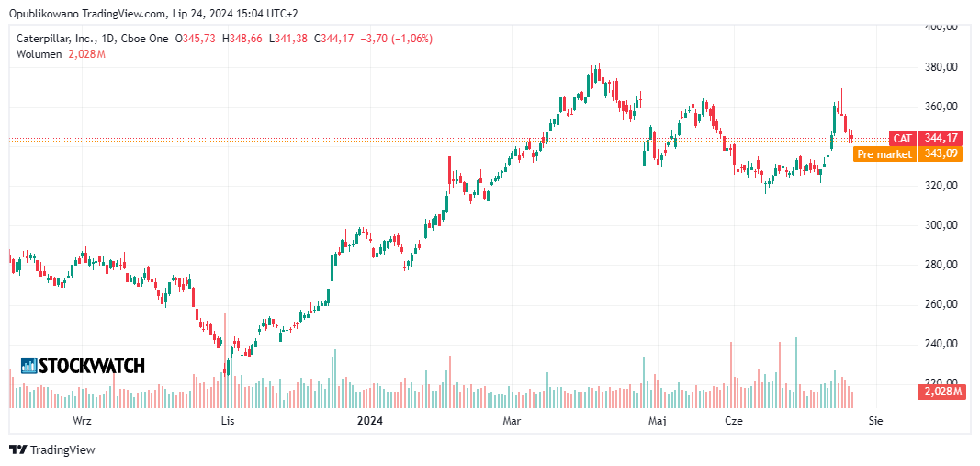The image size is (980, 466).
Task: Open the TradingView link at bottom
Action: (51, 449)
